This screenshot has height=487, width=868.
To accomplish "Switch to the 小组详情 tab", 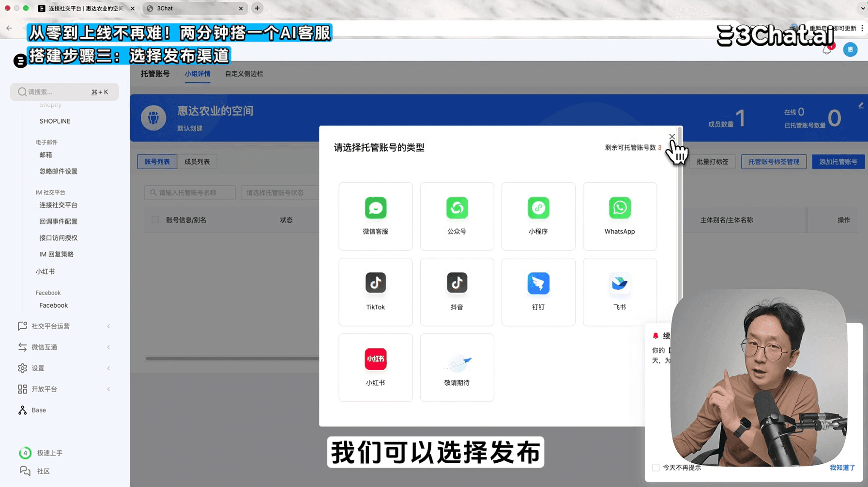I will [x=197, y=74].
